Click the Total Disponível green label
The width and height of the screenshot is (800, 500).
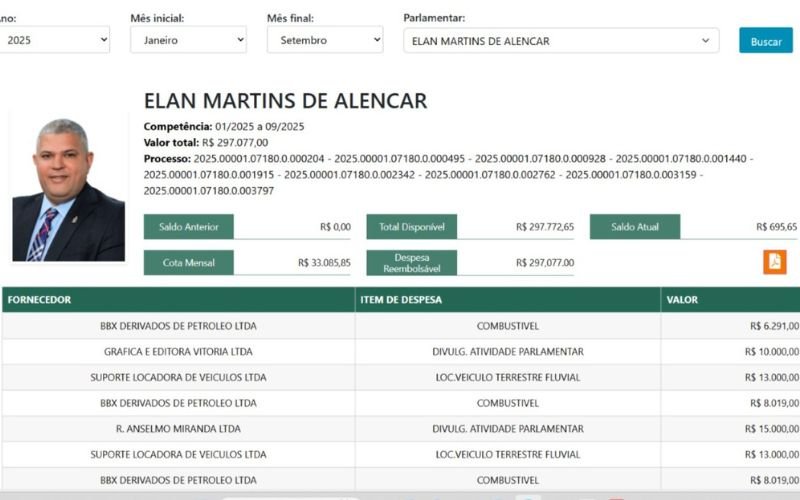[x=411, y=227]
